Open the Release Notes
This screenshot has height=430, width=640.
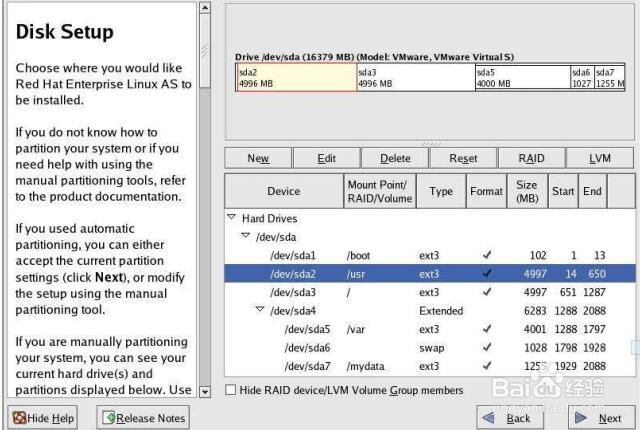(143, 418)
